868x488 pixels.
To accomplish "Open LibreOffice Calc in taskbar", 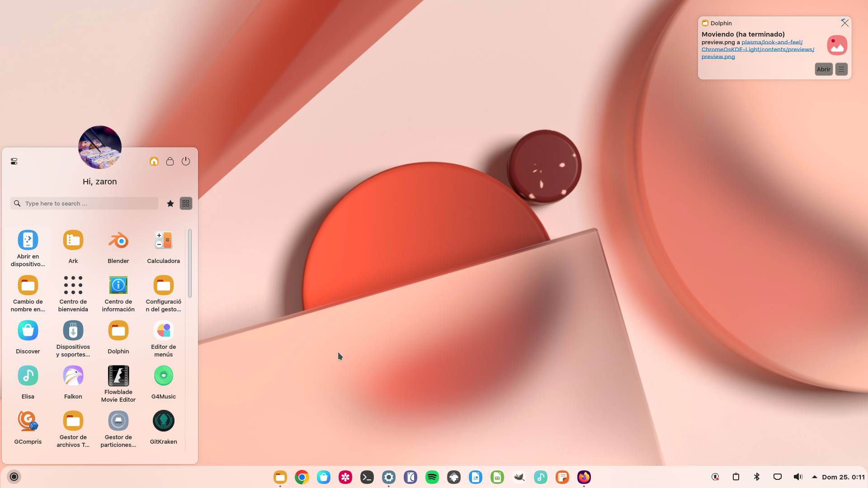I will (x=497, y=477).
